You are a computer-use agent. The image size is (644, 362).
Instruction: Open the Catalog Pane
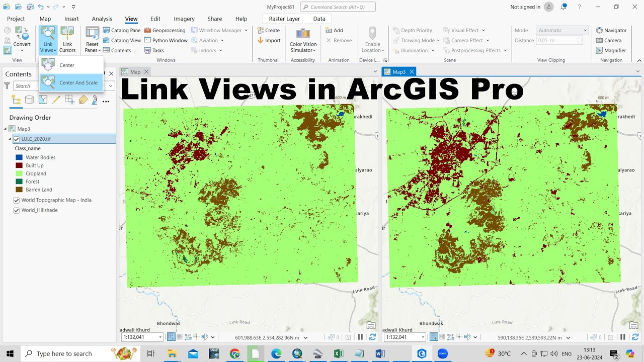[x=122, y=30]
